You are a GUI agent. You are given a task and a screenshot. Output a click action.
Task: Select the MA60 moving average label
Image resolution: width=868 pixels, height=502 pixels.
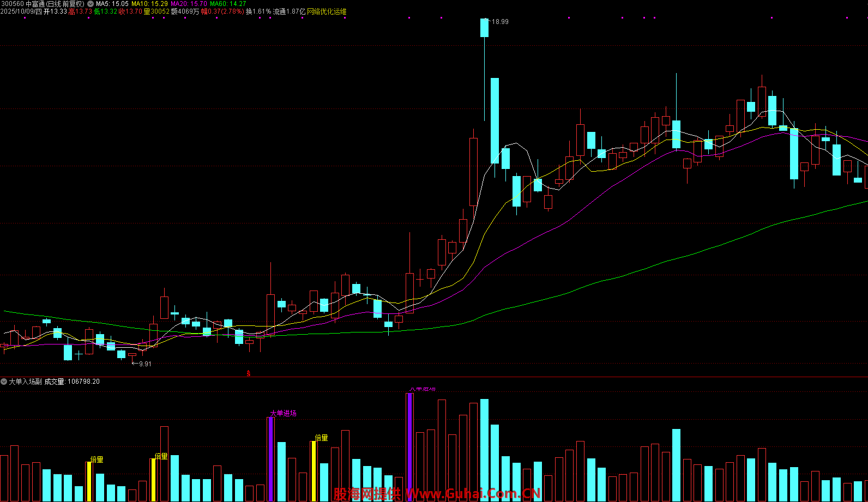pyautogui.click(x=228, y=4)
